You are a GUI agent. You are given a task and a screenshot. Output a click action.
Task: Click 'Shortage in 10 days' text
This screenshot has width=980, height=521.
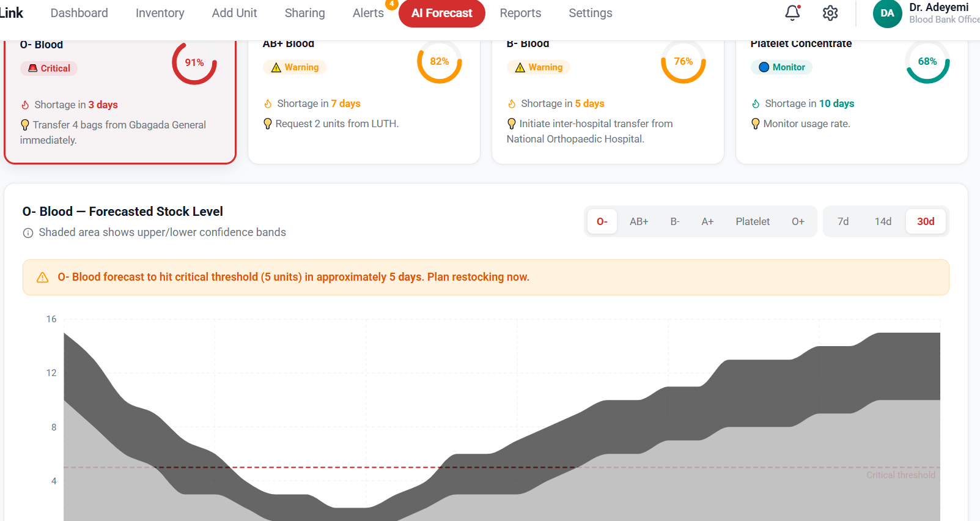click(x=809, y=104)
